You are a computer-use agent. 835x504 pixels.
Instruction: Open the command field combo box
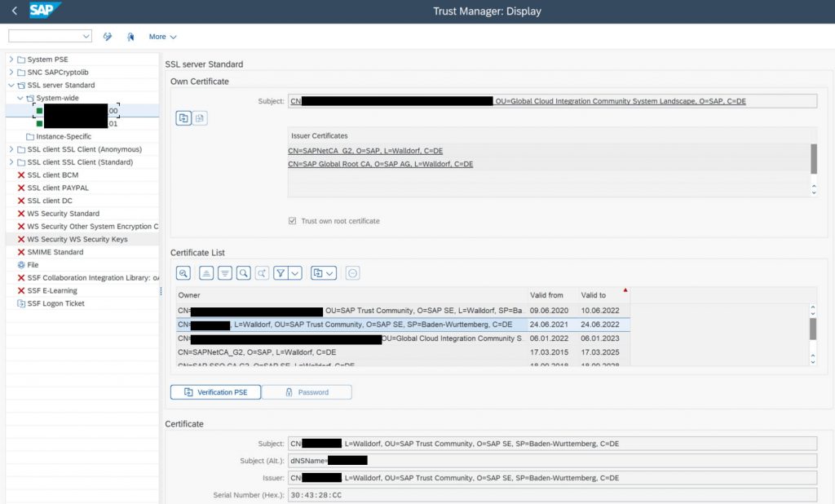click(x=50, y=36)
